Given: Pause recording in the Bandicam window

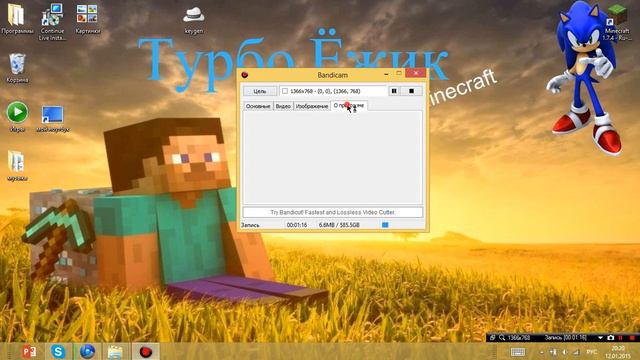Looking at the screenshot, I should click(x=394, y=91).
